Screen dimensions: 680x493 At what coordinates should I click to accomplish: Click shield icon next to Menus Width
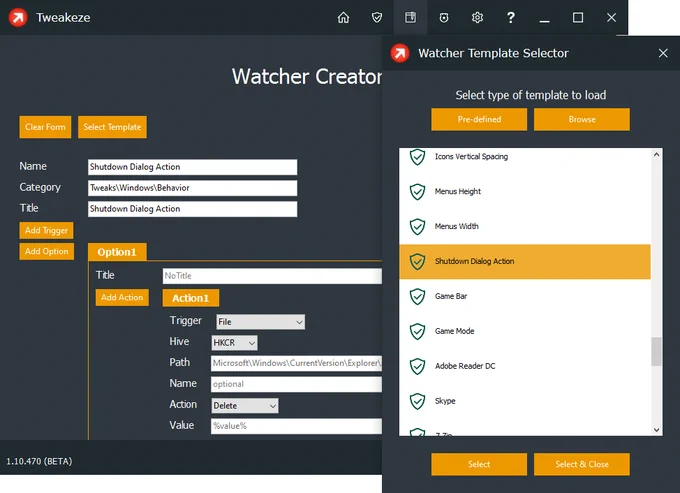pos(417,226)
